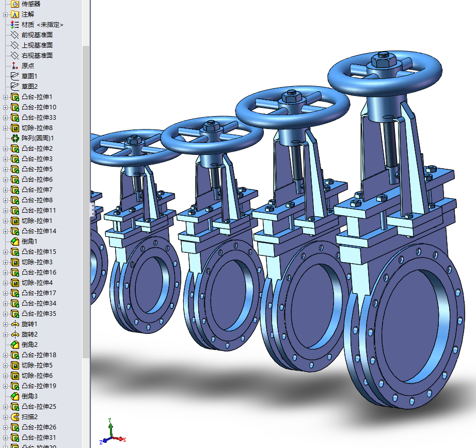Click the 倒角3 chamfer icon
The image size is (476, 448).
click(x=14, y=396)
